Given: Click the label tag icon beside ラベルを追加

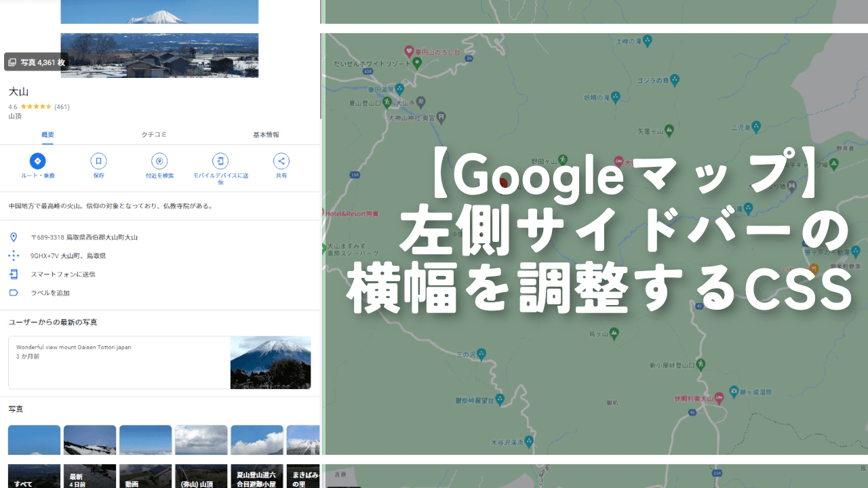Looking at the screenshot, I should tap(13, 293).
